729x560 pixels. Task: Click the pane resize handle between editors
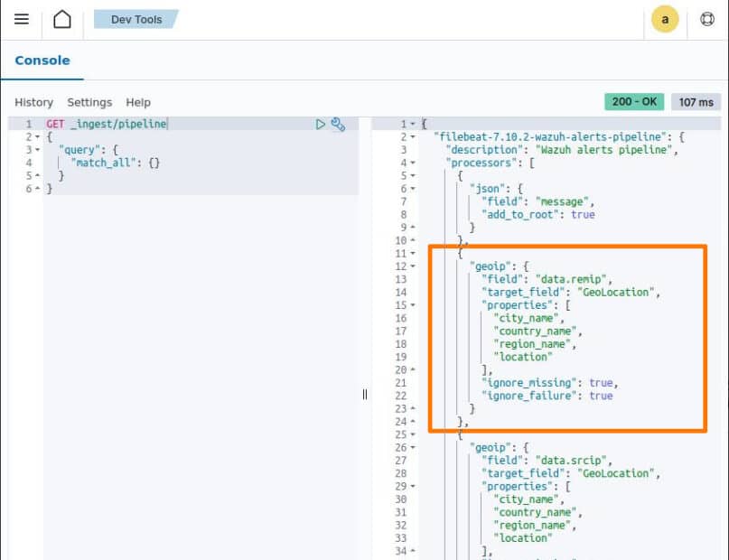365,395
